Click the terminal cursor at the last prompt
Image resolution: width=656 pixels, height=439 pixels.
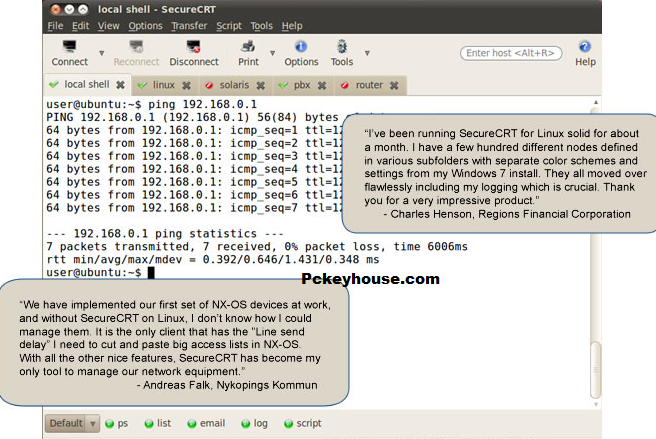coord(151,272)
